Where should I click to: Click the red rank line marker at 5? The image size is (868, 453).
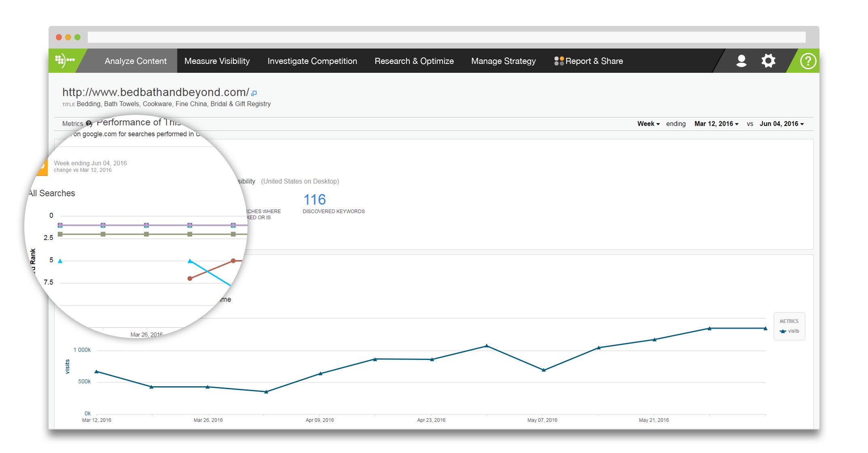[233, 261]
